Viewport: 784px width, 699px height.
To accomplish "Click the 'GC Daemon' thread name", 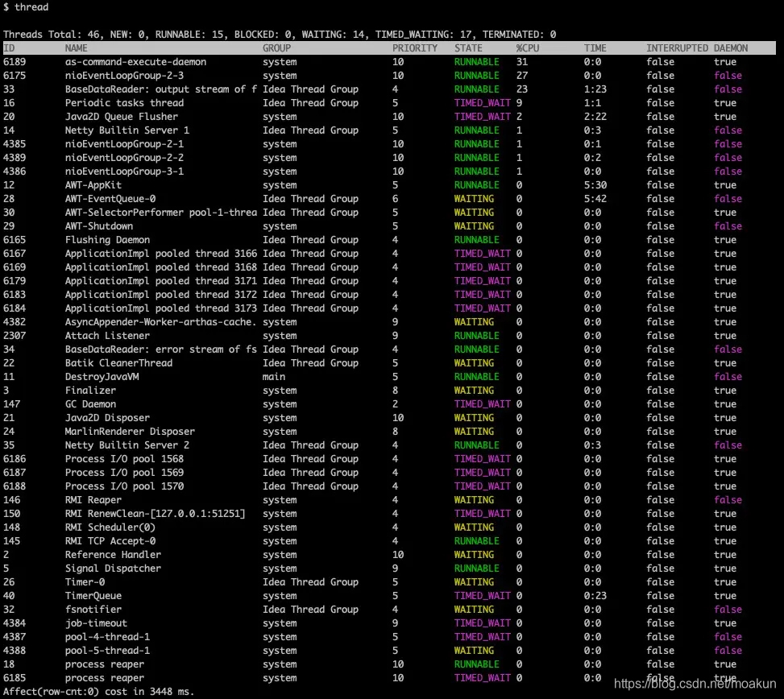I will click(90, 404).
